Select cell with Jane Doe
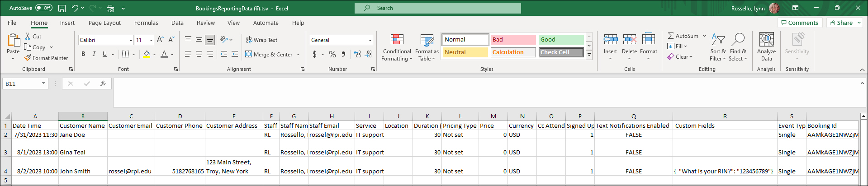This screenshot has height=186, width=868. coord(83,135)
